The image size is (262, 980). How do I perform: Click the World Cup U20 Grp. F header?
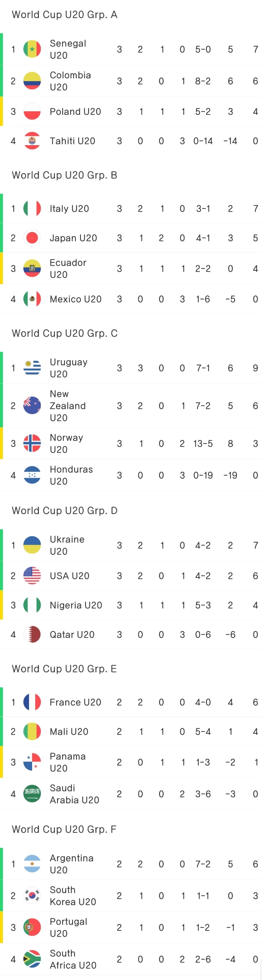[64, 829]
